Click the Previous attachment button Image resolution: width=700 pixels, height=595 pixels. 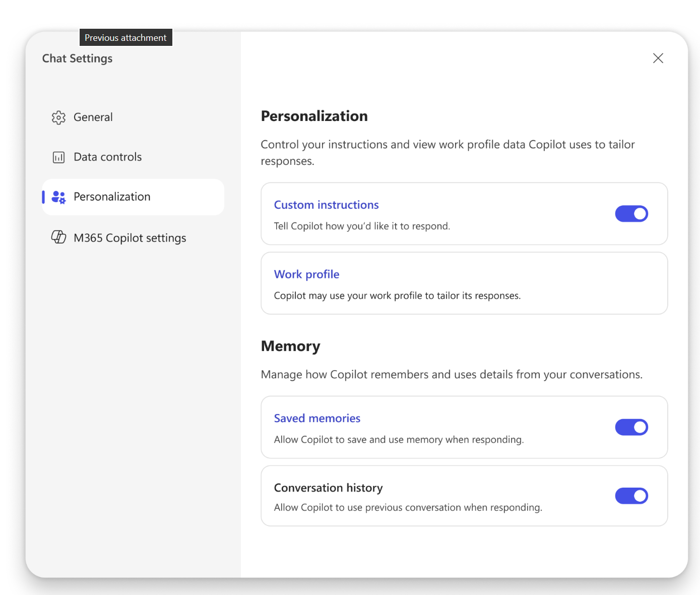coord(125,37)
